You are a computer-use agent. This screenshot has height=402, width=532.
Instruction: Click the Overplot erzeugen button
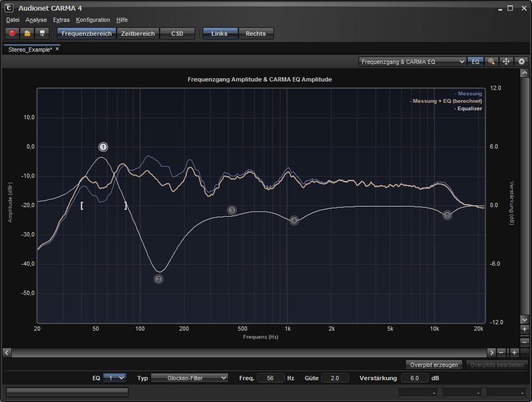click(x=434, y=365)
